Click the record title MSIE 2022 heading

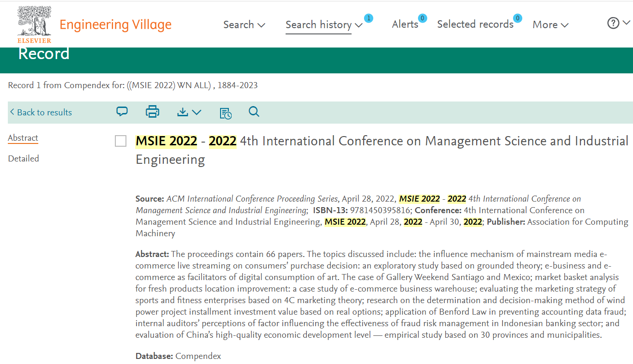pyautogui.click(x=382, y=150)
